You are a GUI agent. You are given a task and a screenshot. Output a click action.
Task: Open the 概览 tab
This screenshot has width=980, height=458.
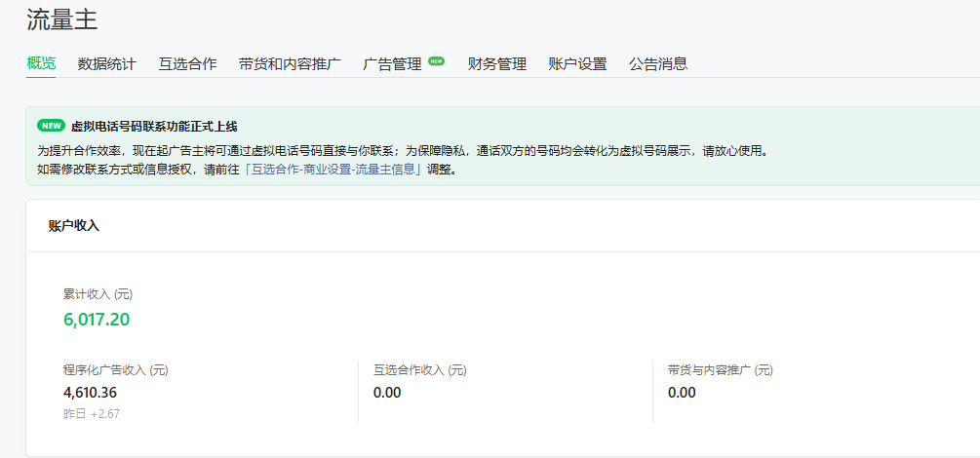41,64
